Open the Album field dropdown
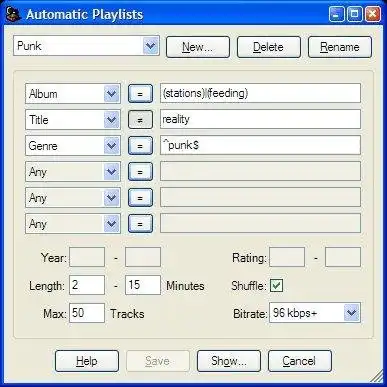Viewport: 387px width, 387px height. coord(73,94)
